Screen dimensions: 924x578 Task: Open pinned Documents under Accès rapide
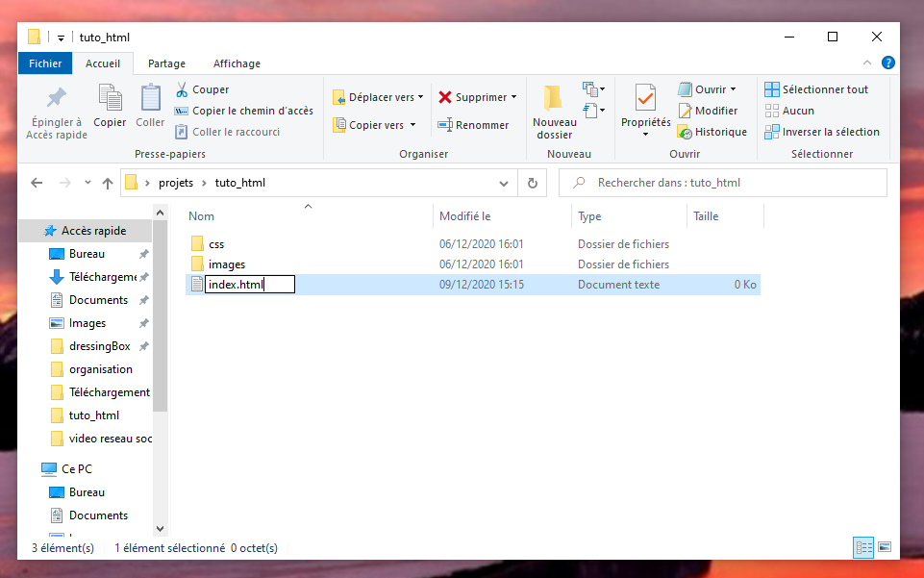(x=98, y=300)
